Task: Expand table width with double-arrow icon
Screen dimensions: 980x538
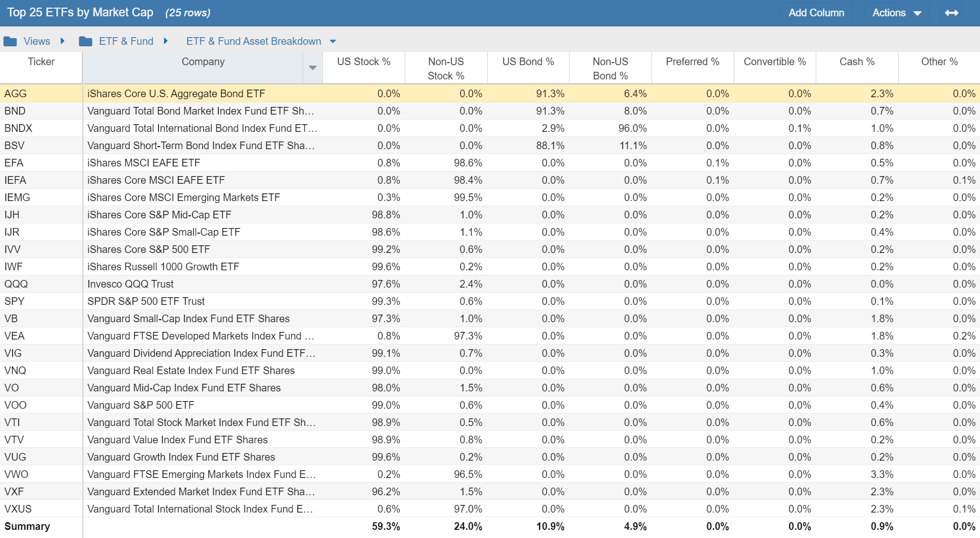Action: (952, 13)
